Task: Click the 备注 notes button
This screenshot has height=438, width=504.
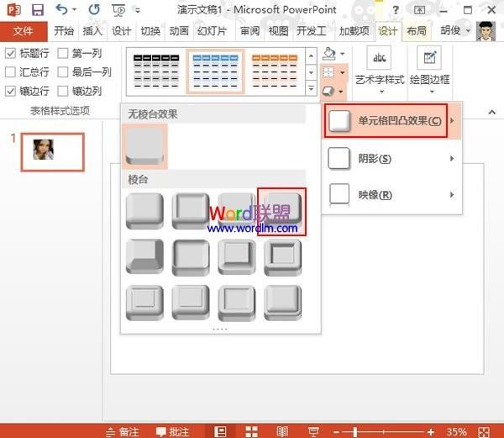Action: coord(123,431)
